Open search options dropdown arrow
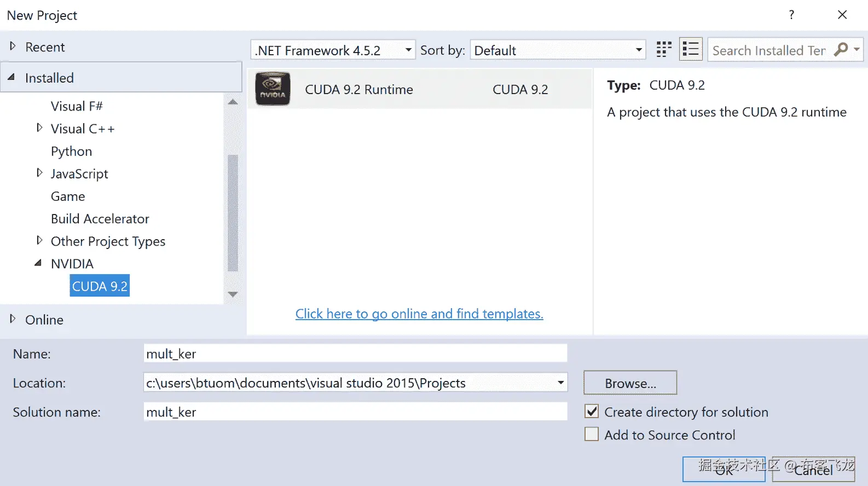868x486 pixels. pyautogui.click(x=857, y=49)
